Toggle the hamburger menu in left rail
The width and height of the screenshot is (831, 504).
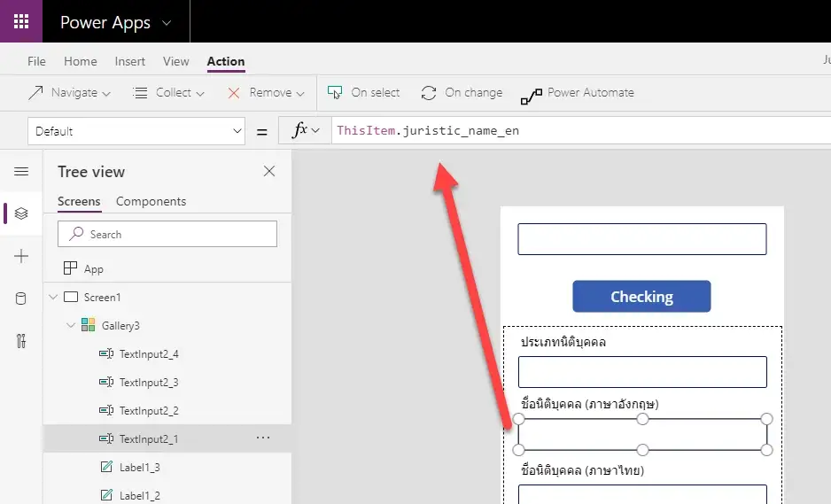[21, 171]
